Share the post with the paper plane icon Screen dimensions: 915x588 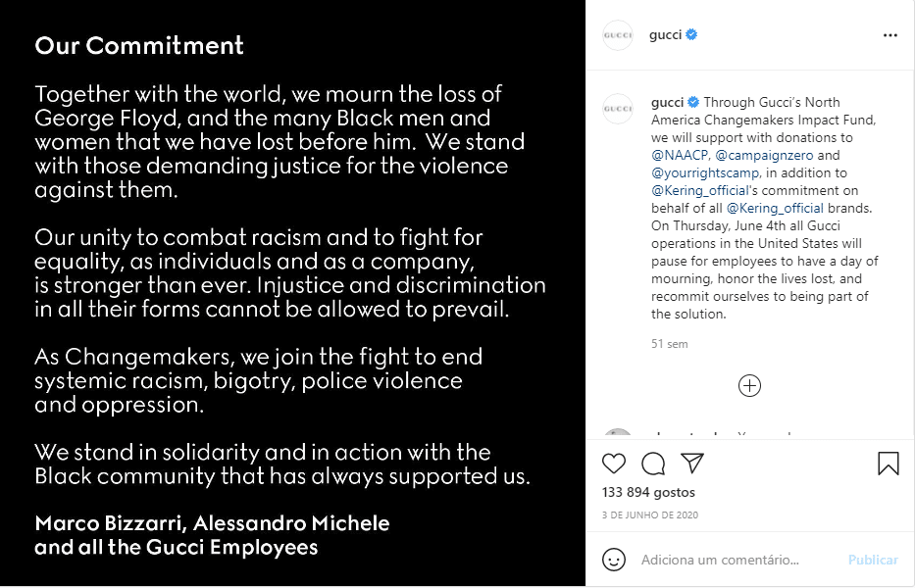coord(690,464)
